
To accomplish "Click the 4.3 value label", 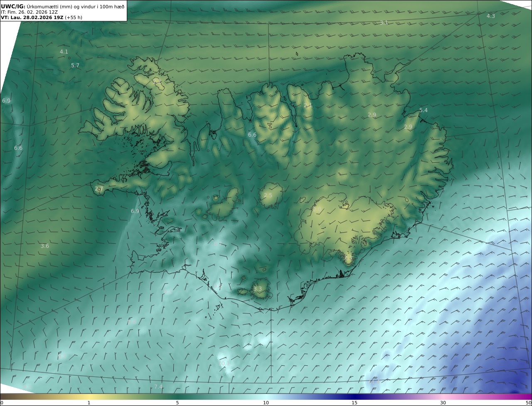I will [x=490, y=16].
